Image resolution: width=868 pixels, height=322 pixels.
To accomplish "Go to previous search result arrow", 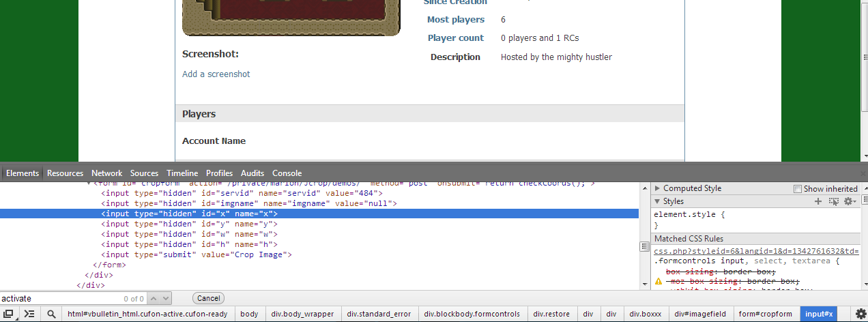I will coord(154,298).
